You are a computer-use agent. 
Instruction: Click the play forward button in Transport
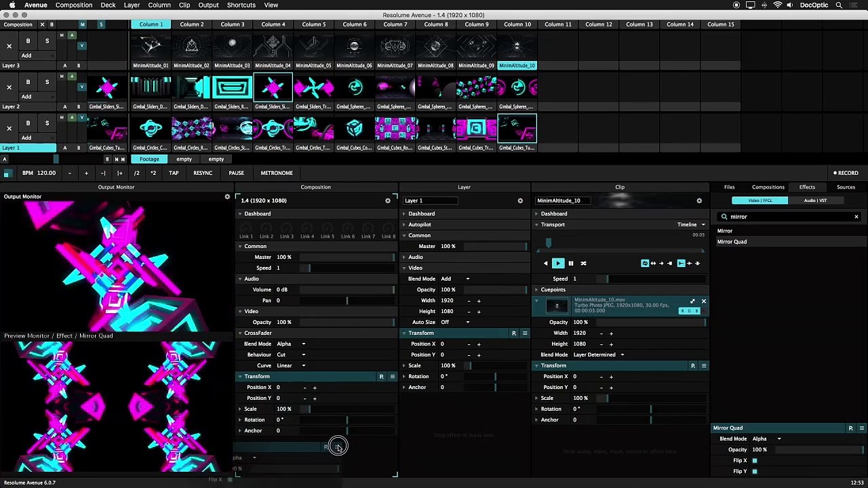coord(558,263)
